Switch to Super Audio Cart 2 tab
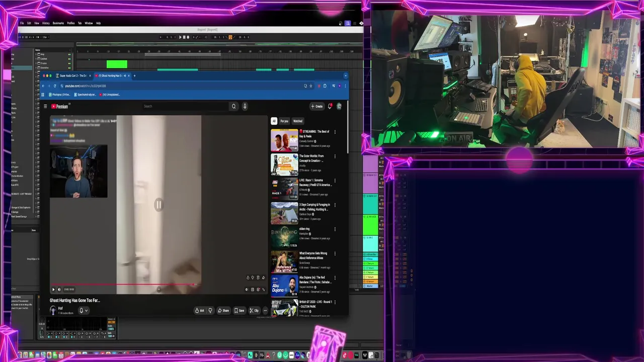The height and width of the screenshot is (362, 644). (x=73, y=75)
